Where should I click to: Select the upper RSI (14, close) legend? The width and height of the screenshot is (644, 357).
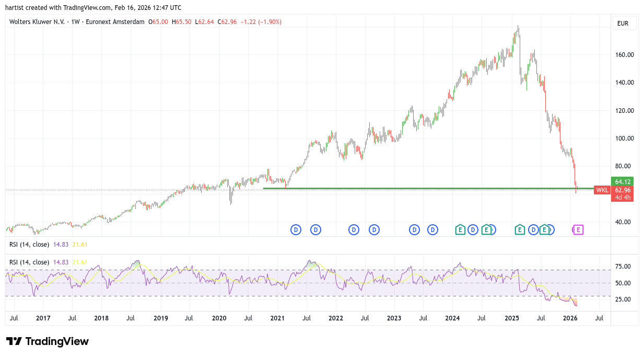[x=29, y=244]
